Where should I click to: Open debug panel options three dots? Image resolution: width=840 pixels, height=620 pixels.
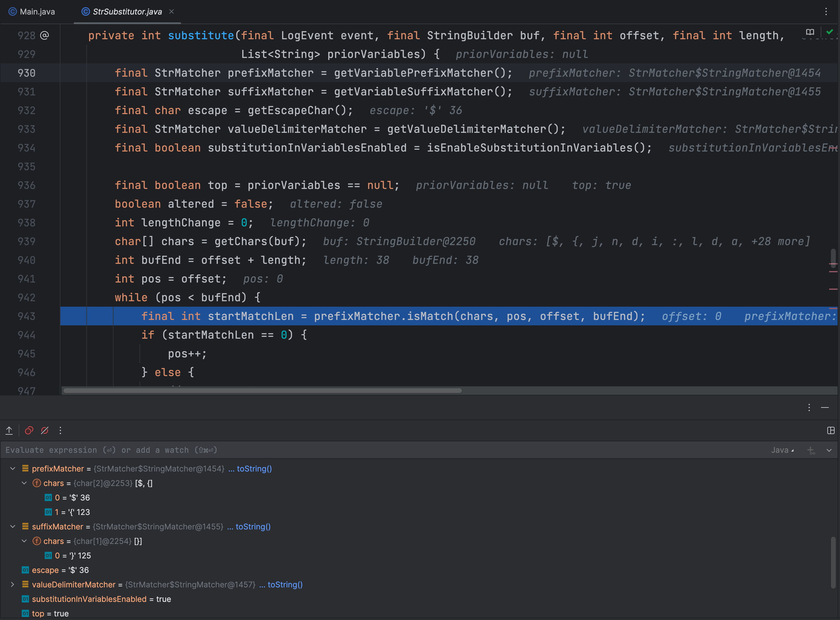tap(809, 407)
